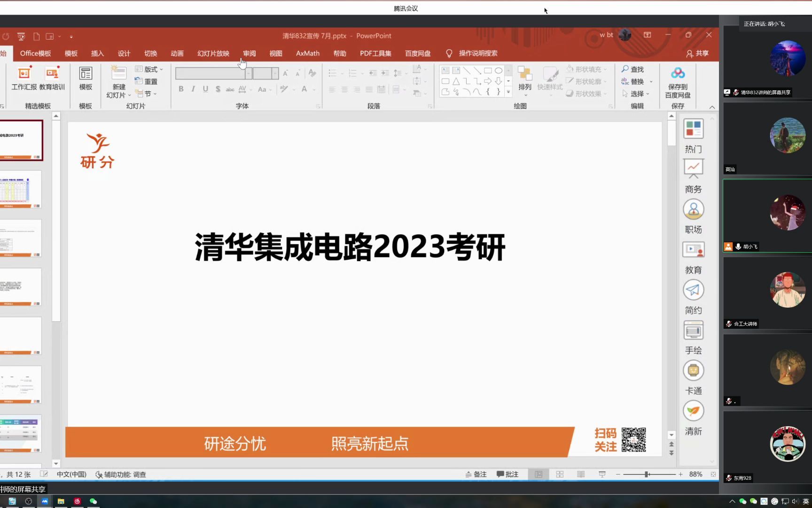Select the 教育 template category
812x508 pixels.
(x=693, y=257)
